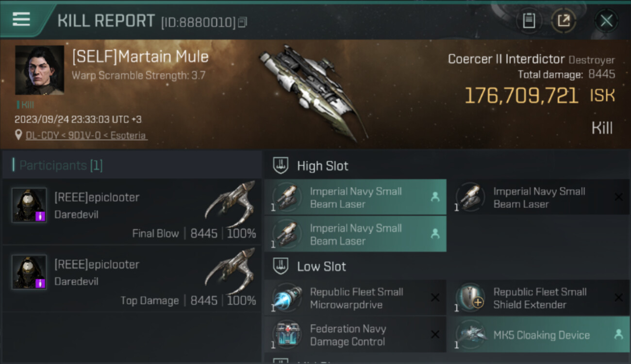This screenshot has height=364, width=631.
Task: Open Martain Mule's character portrait
Action: click(x=39, y=70)
